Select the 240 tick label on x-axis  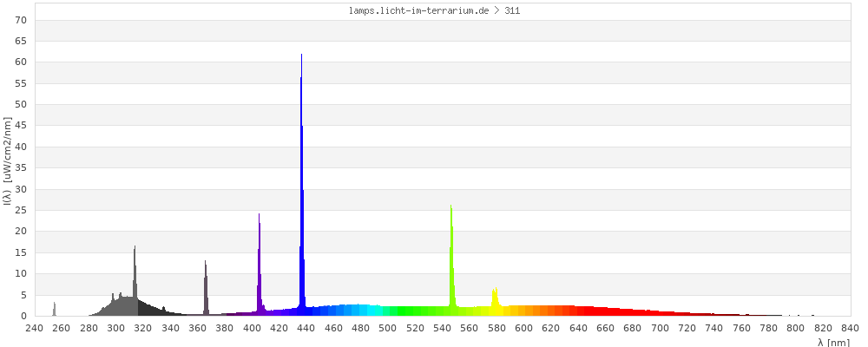(x=35, y=328)
